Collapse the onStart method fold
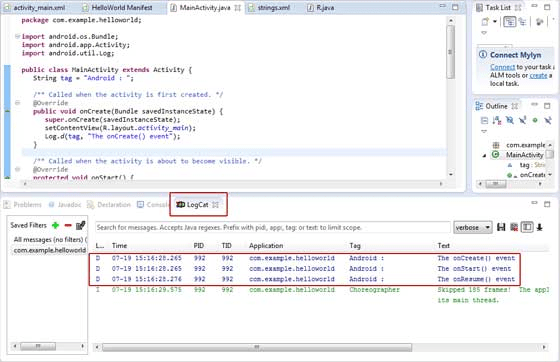Screen dimensions: 560x362 click(18, 169)
